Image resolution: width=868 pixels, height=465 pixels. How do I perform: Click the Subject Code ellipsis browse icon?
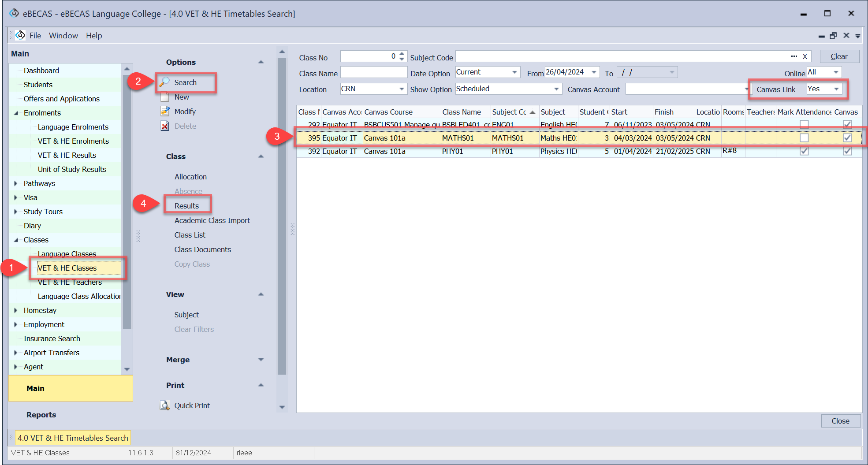[794, 56]
